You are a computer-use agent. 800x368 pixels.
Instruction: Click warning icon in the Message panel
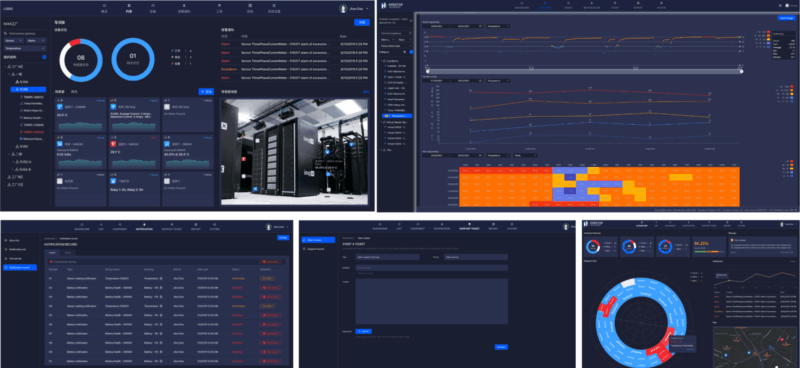pyautogui.click(x=733, y=239)
